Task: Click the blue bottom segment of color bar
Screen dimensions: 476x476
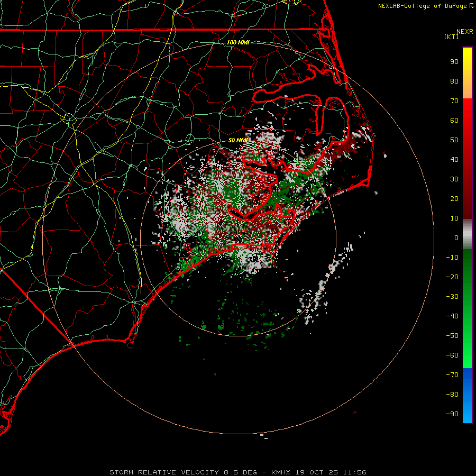Action: point(467,395)
